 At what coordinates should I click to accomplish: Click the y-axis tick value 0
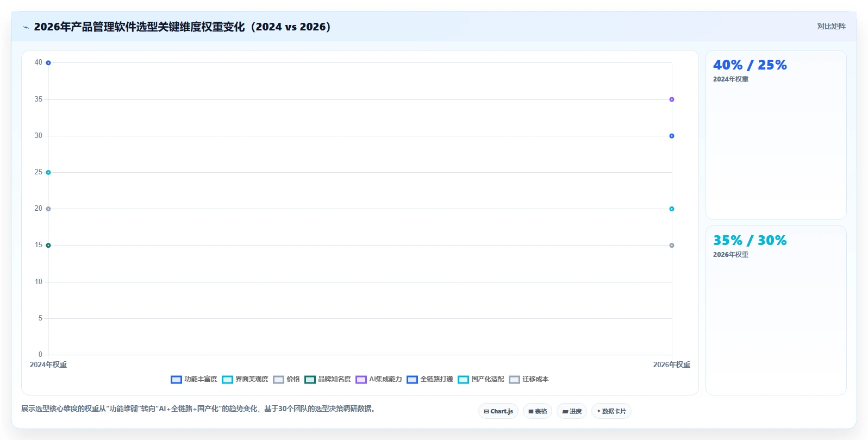(x=40, y=355)
